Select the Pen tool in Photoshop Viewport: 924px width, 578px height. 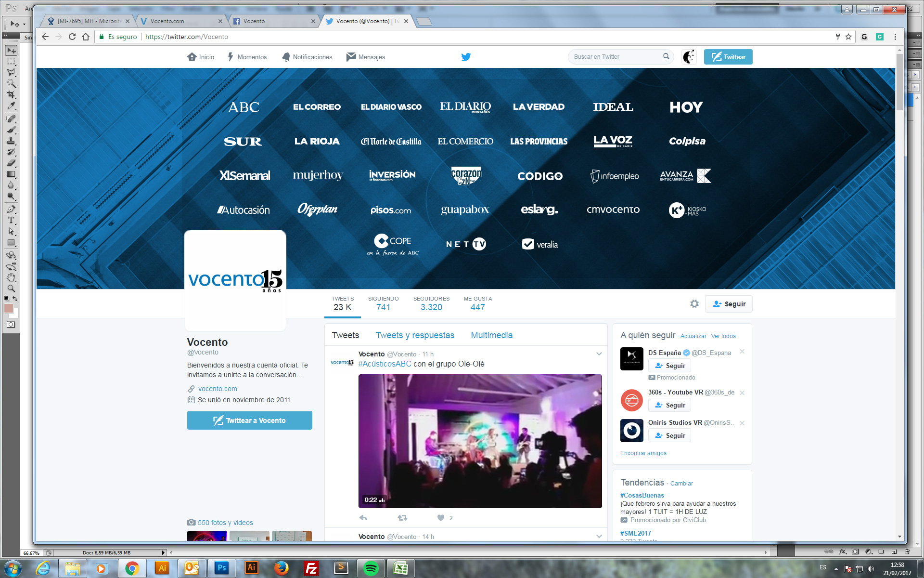tap(11, 209)
